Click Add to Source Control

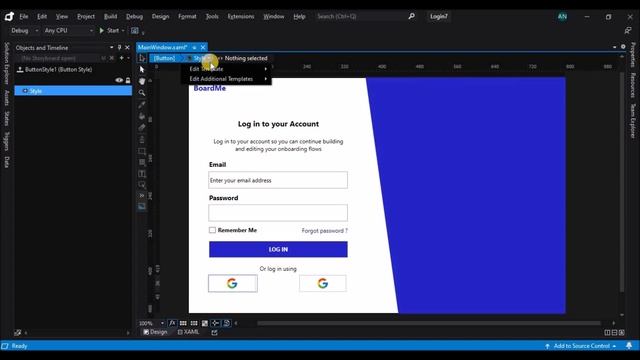point(581,346)
